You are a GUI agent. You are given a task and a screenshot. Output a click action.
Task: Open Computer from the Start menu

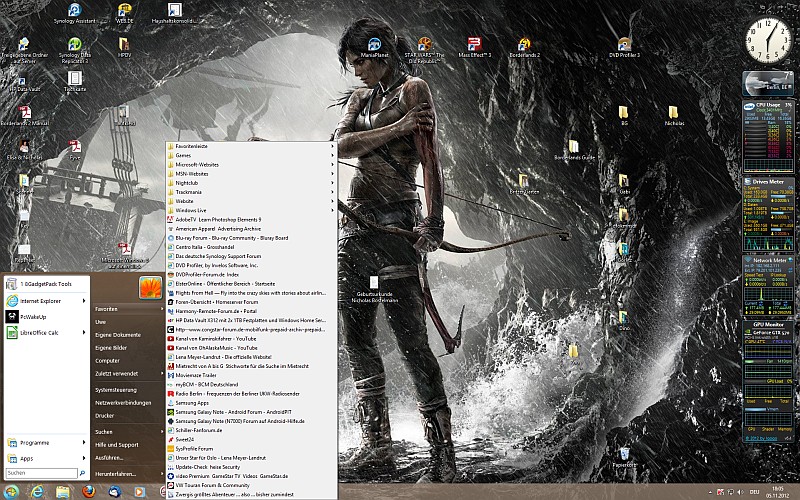click(129, 361)
